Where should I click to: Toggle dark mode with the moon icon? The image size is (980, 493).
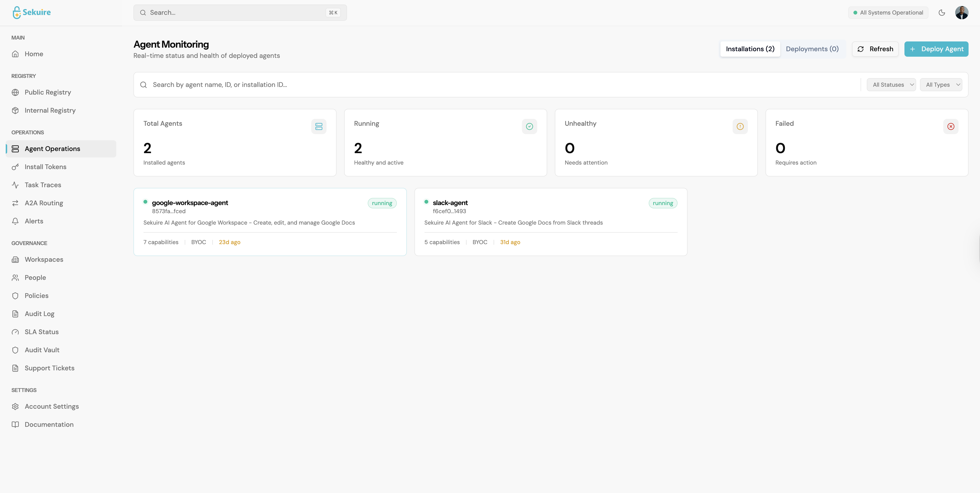pyautogui.click(x=942, y=12)
